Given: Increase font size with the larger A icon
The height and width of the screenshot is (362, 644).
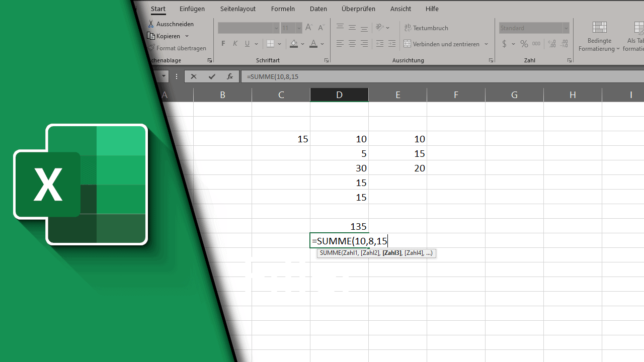Looking at the screenshot, I should click(309, 28).
